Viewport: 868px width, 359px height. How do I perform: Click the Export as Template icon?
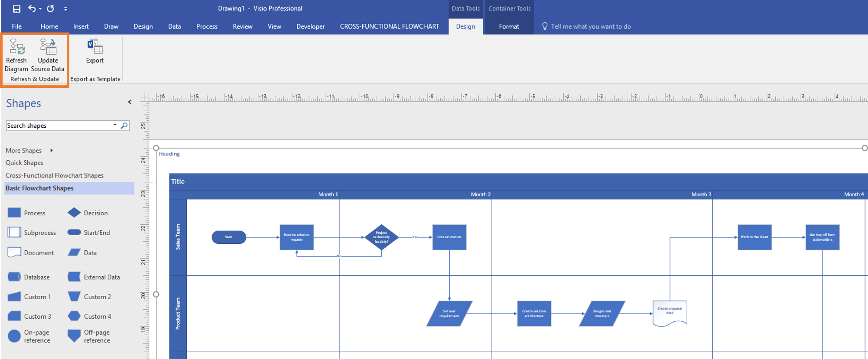tap(95, 46)
